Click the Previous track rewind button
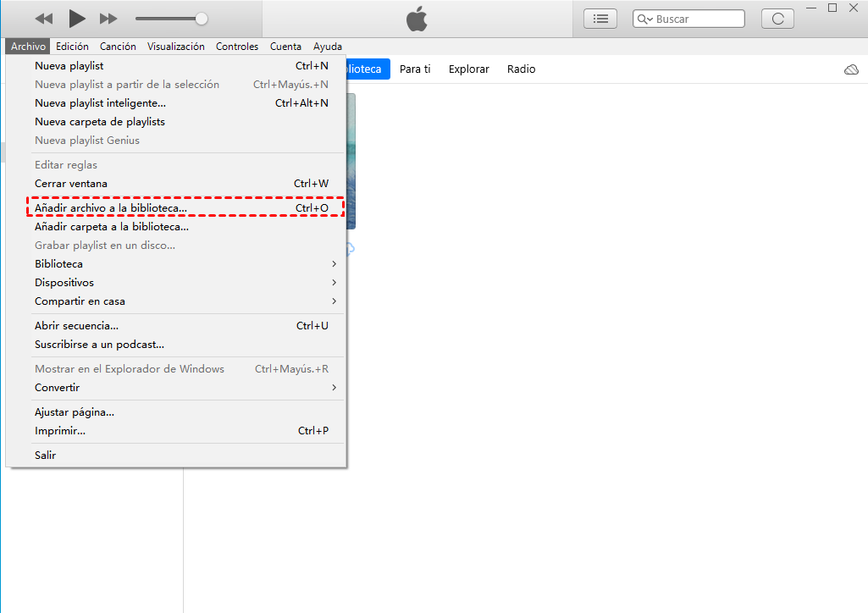Image resolution: width=868 pixels, height=613 pixels. (x=44, y=19)
